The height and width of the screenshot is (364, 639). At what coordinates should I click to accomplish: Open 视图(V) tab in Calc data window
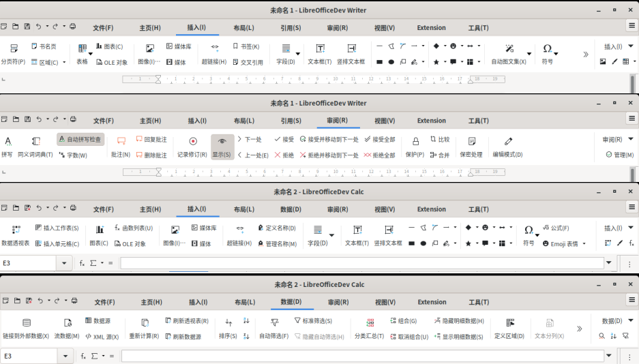pos(385,302)
